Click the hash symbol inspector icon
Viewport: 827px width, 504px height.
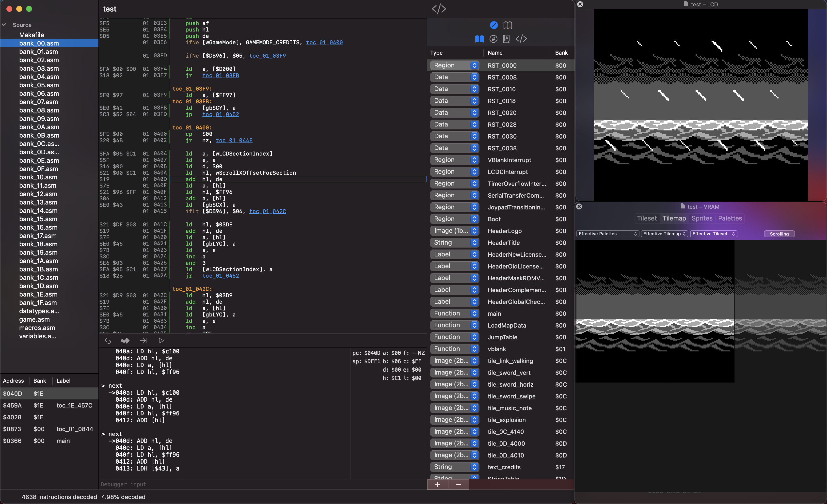coord(493,39)
